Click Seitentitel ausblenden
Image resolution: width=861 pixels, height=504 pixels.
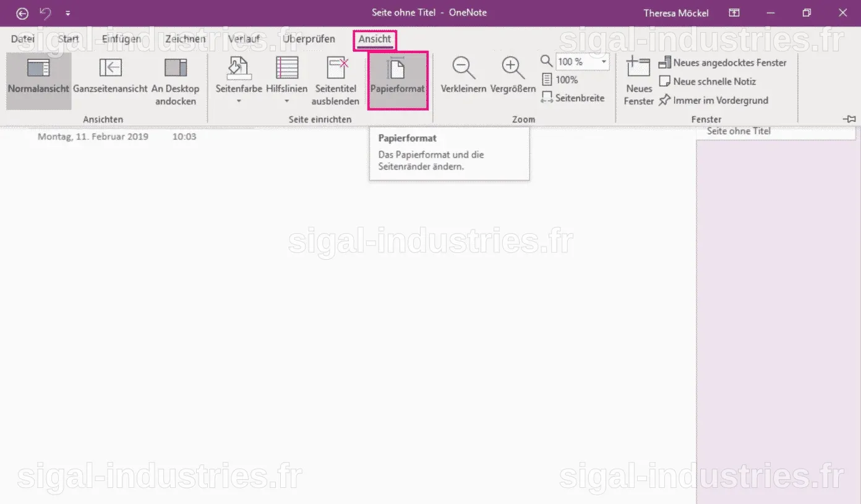335,80
